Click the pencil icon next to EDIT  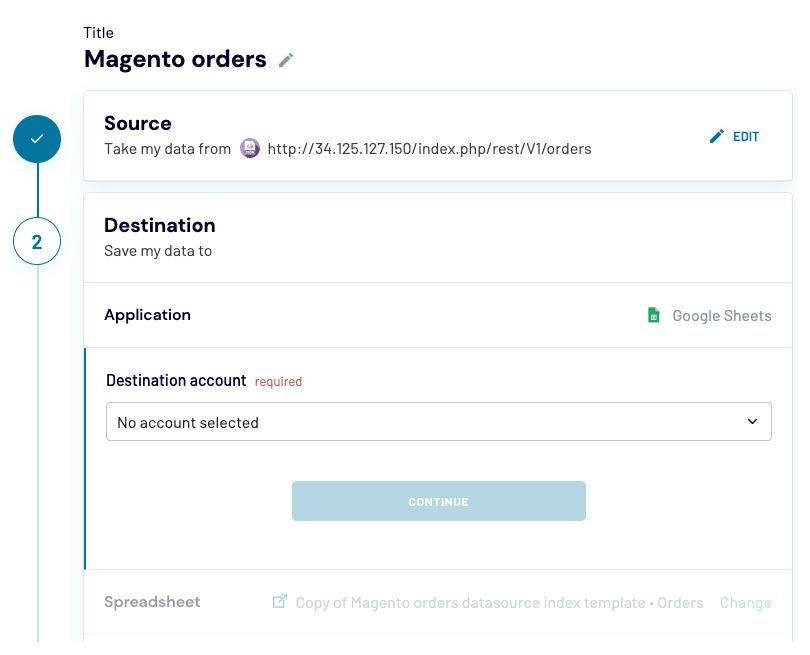tap(716, 136)
